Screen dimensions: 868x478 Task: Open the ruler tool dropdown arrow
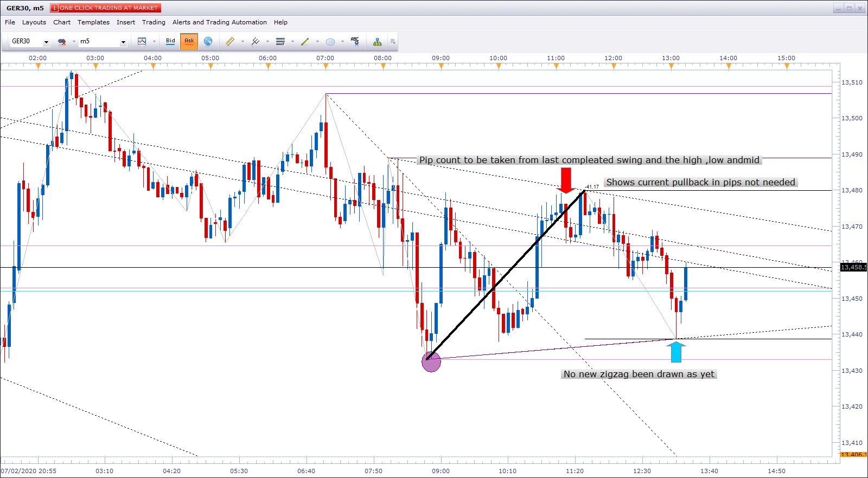tap(242, 41)
